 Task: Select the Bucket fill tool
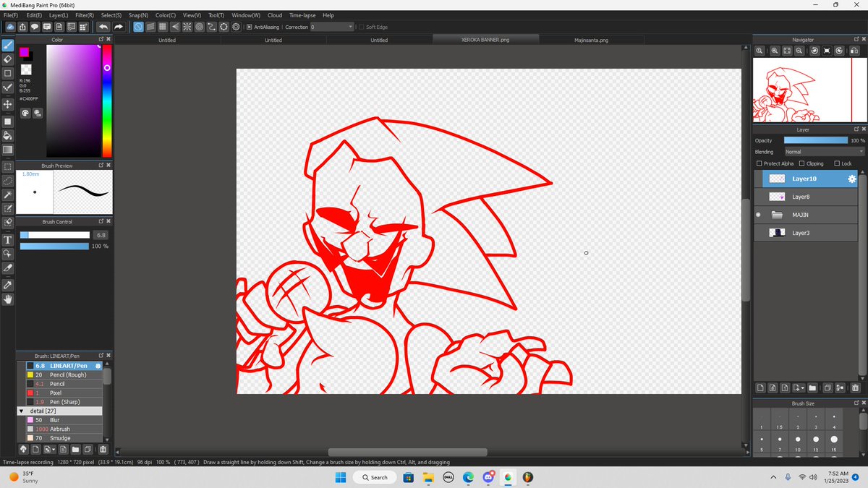[x=8, y=135]
